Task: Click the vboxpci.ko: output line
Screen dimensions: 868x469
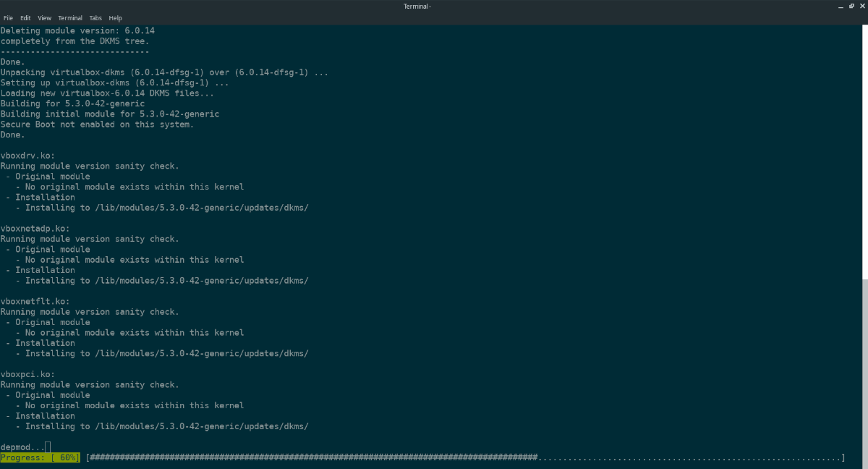Action: click(28, 374)
